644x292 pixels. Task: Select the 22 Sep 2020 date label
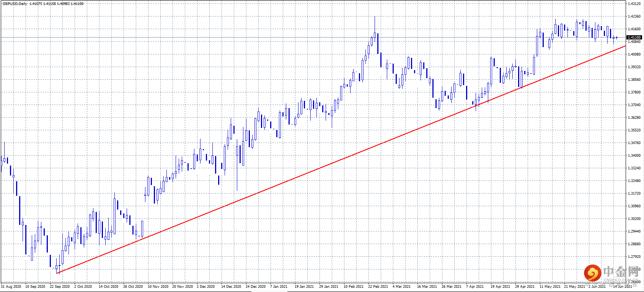60,287
